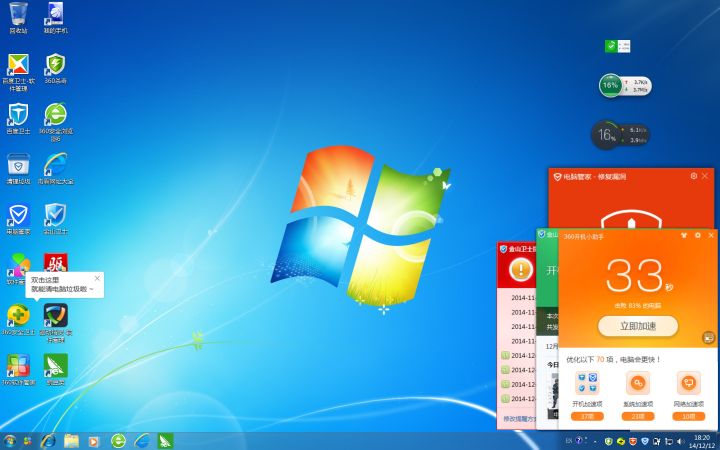Click the 立即加速 speed-up button
This screenshot has height=450, width=720.
(637, 326)
